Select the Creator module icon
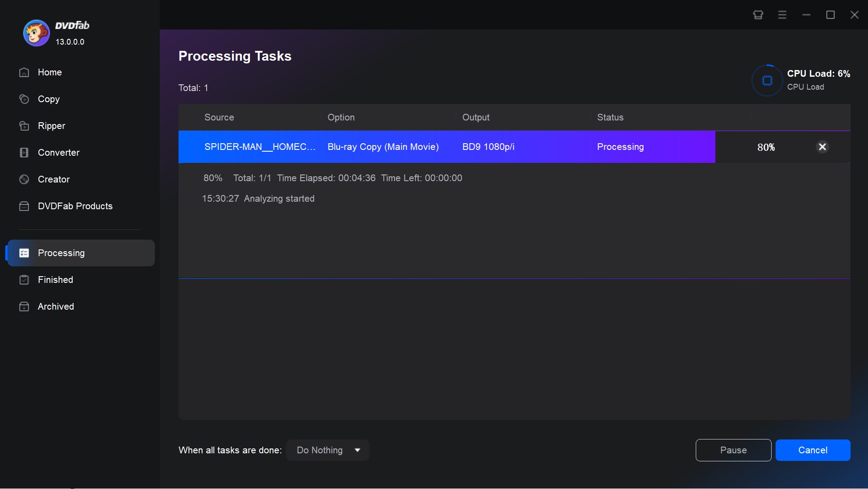The image size is (868, 489). point(24,179)
